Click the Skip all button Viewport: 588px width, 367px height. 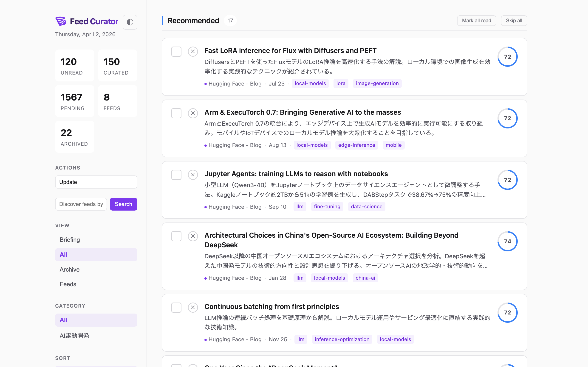(514, 21)
